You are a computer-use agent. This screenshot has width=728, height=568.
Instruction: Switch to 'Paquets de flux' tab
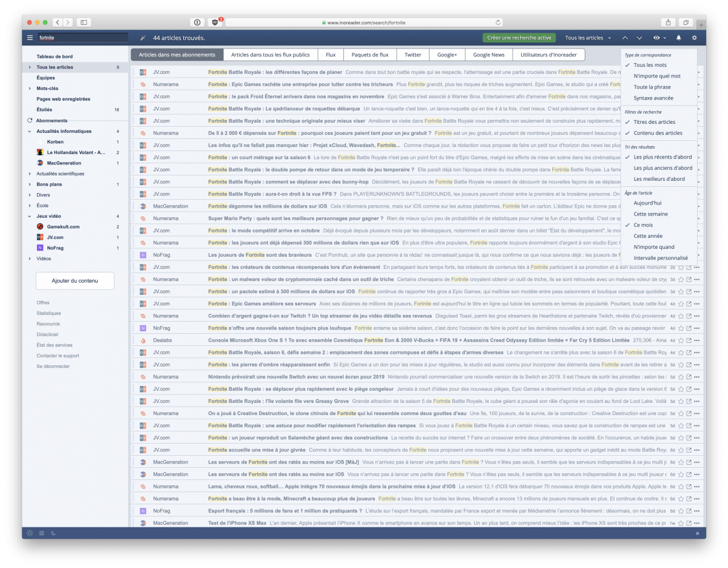point(370,55)
